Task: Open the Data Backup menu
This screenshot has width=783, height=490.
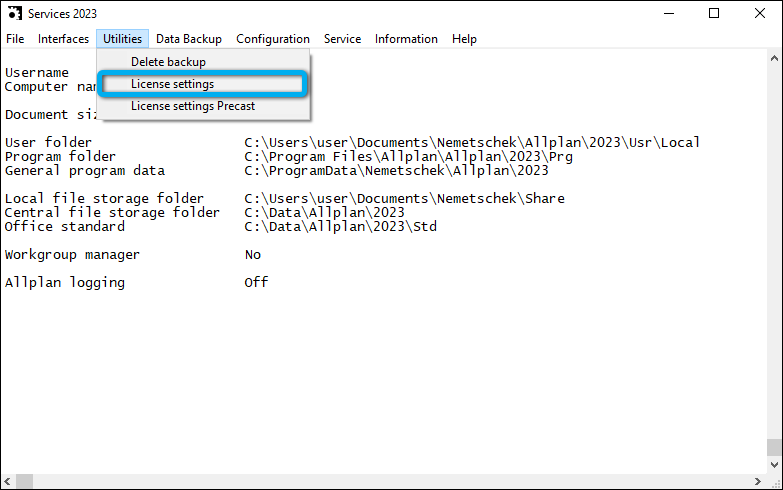Action: click(x=189, y=39)
